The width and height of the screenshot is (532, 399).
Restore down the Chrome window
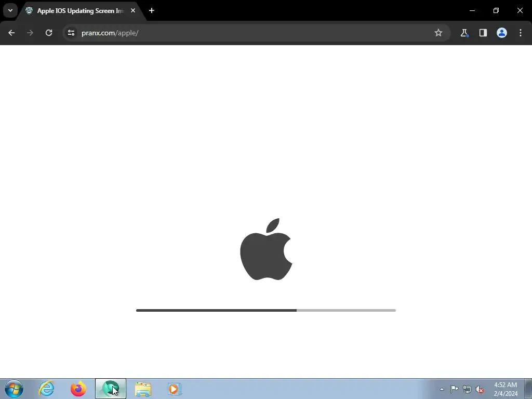tap(496, 10)
